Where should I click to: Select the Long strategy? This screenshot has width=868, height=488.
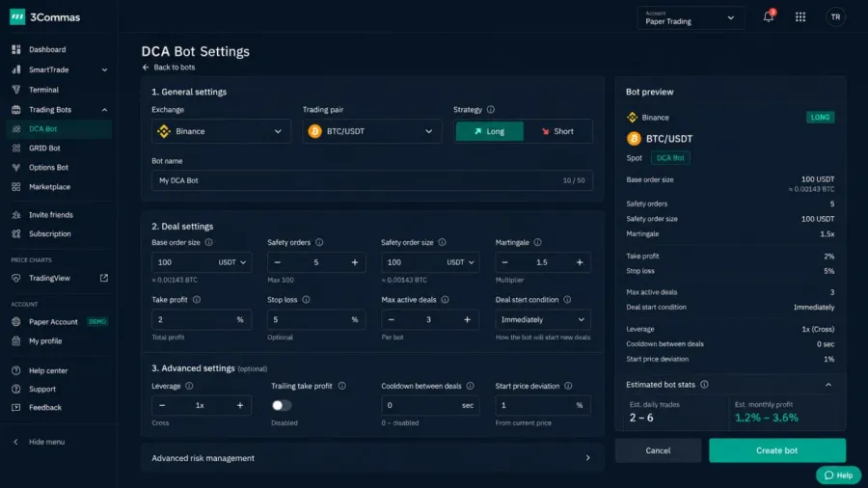coord(489,131)
